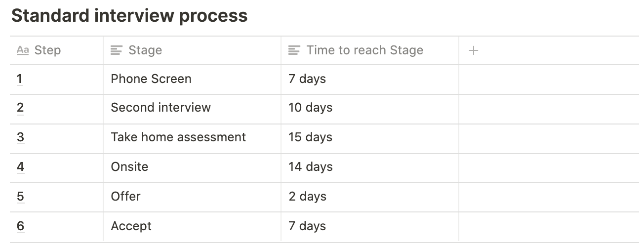Click the plus icon to add column

click(x=473, y=50)
